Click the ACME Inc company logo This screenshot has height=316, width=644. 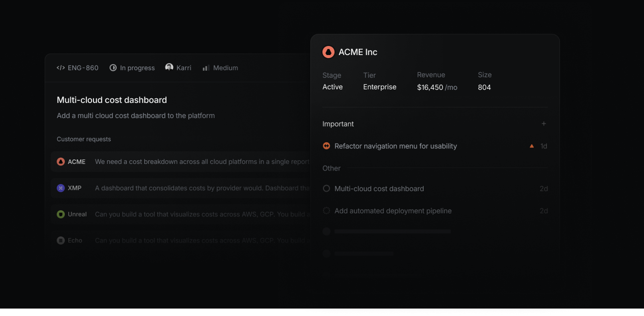328,52
